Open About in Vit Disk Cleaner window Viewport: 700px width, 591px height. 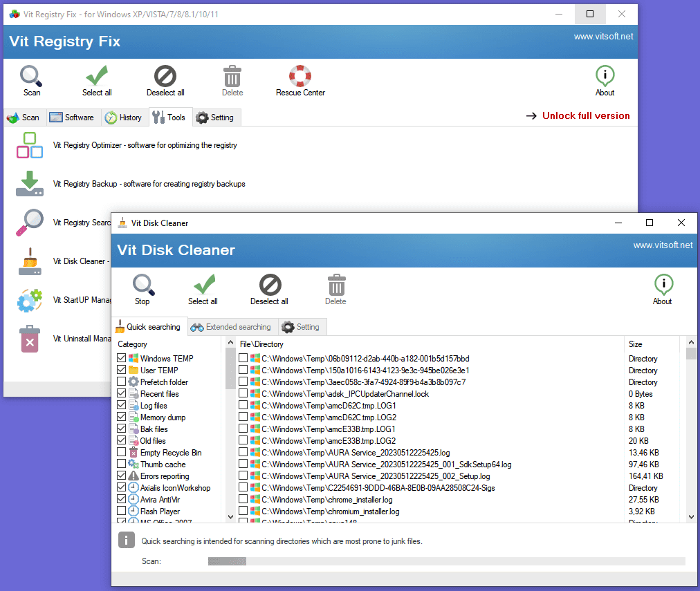(664, 285)
